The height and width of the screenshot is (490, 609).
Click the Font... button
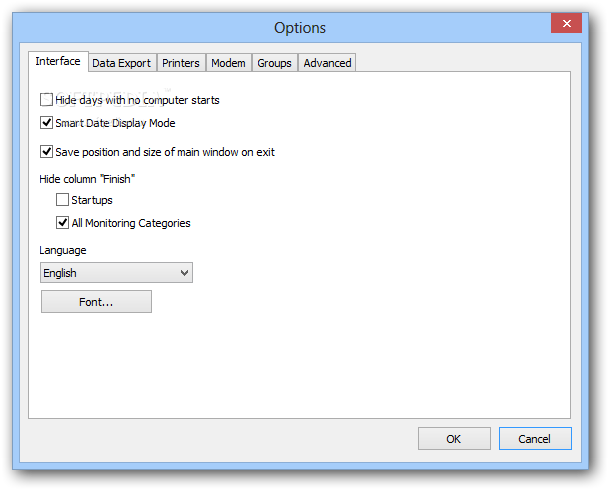(x=96, y=302)
